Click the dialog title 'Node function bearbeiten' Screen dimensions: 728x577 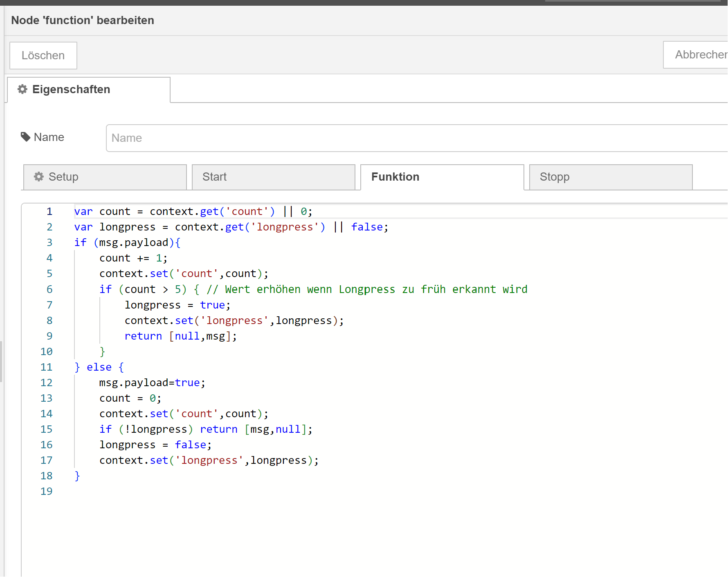tap(83, 20)
